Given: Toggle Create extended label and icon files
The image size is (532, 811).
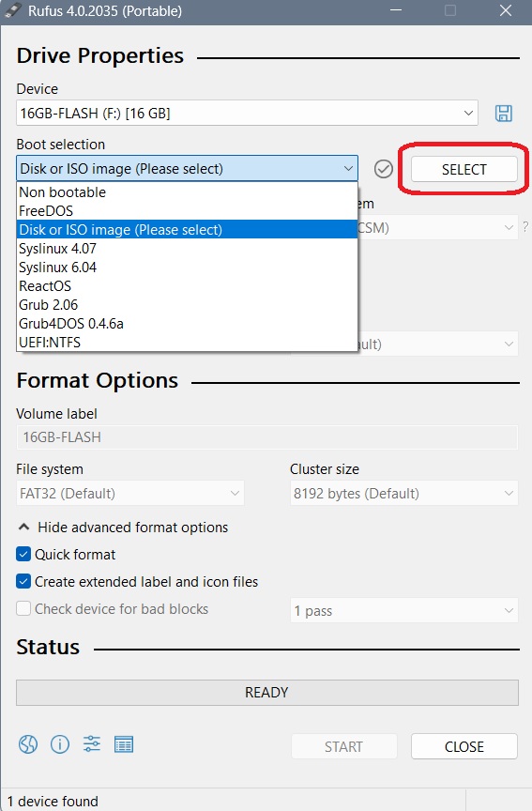Looking at the screenshot, I should [23, 582].
